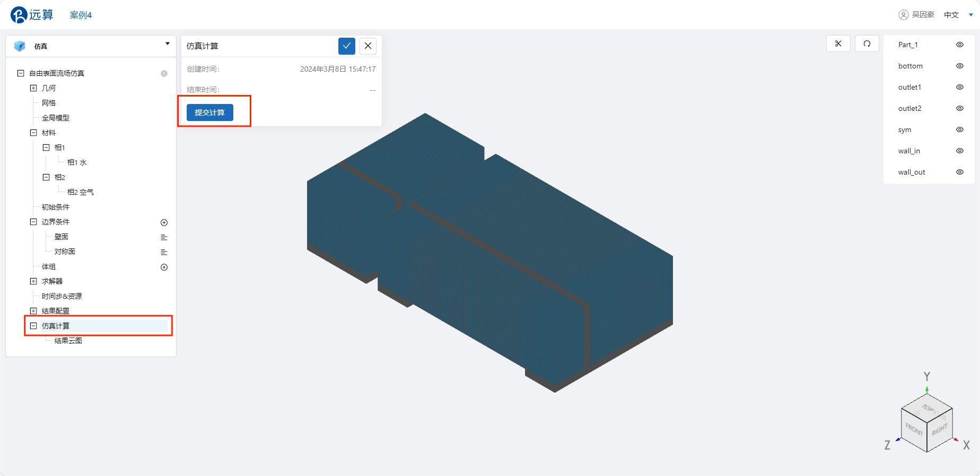Toggle visibility of sym
The width and height of the screenshot is (980, 476).
[960, 129]
